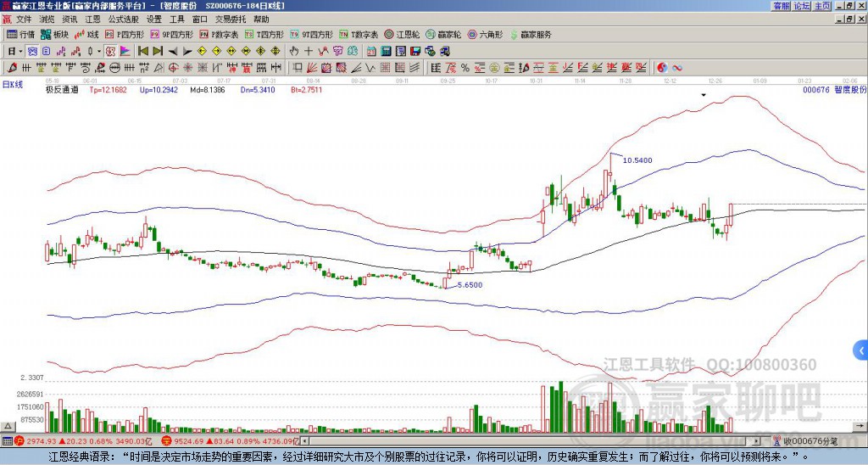Click the infinity loop icon

pyautogui.click(x=677, y=68)
